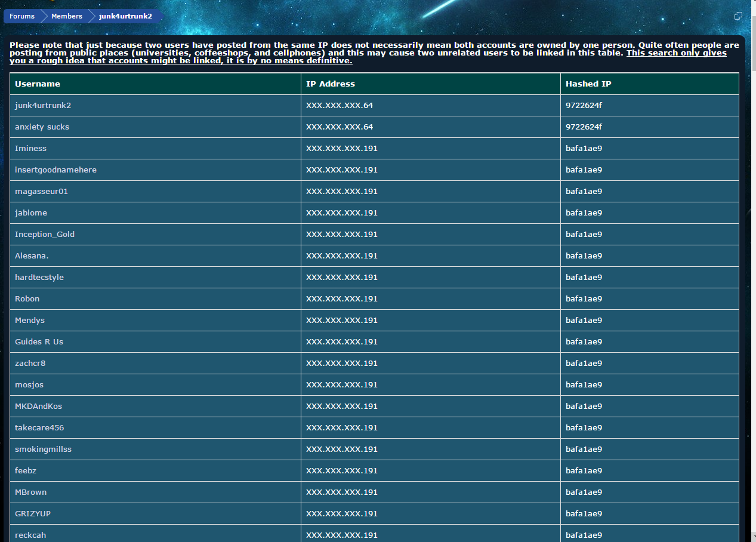Click username Iminess

(30, 149)
